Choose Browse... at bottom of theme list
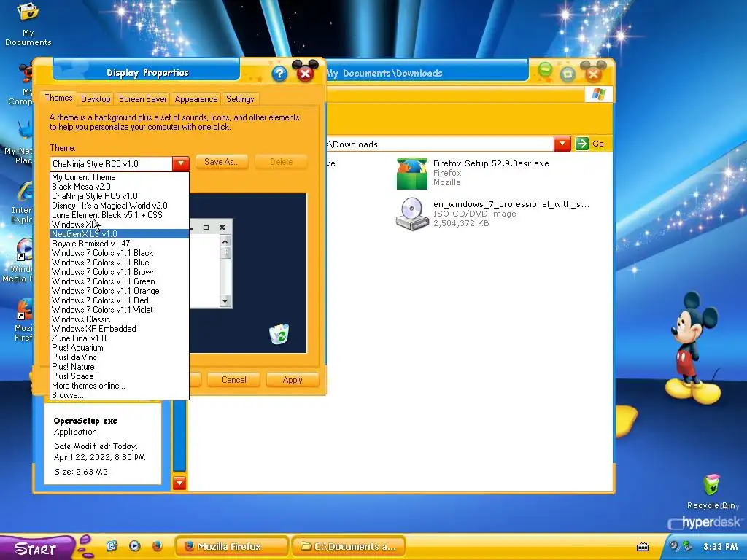 pyautogui.click(x=120, y=395)
